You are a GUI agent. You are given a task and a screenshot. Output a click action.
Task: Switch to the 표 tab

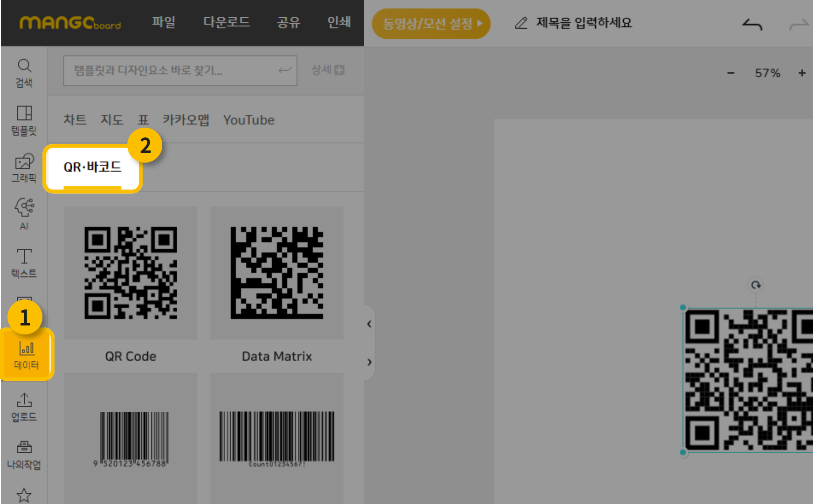(x=143, y=120)
